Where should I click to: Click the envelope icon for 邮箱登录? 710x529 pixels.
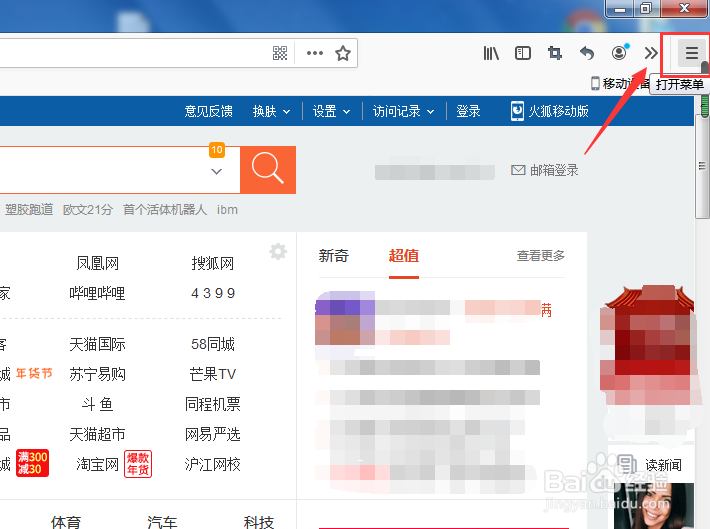(x=518, y=170)
